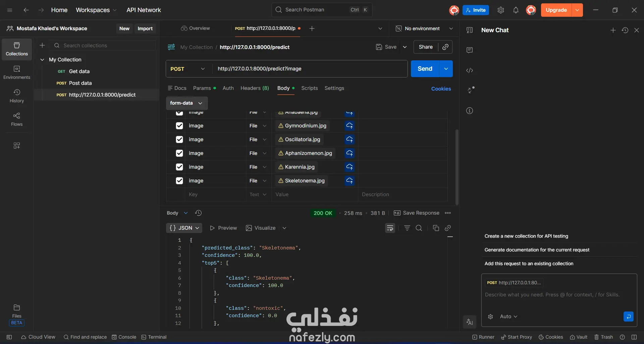Uncheck the Skeletonema.jpg image row

pos(179,181)
